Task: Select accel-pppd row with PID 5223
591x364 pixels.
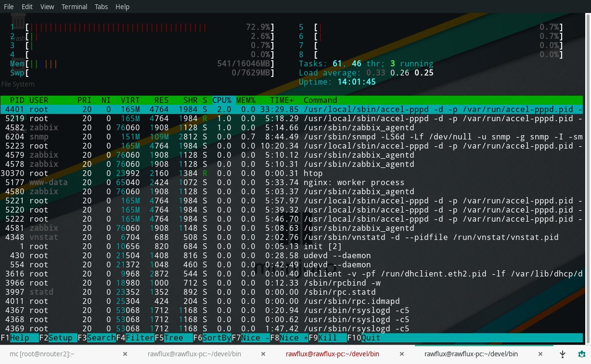Action: pos(292,146)
